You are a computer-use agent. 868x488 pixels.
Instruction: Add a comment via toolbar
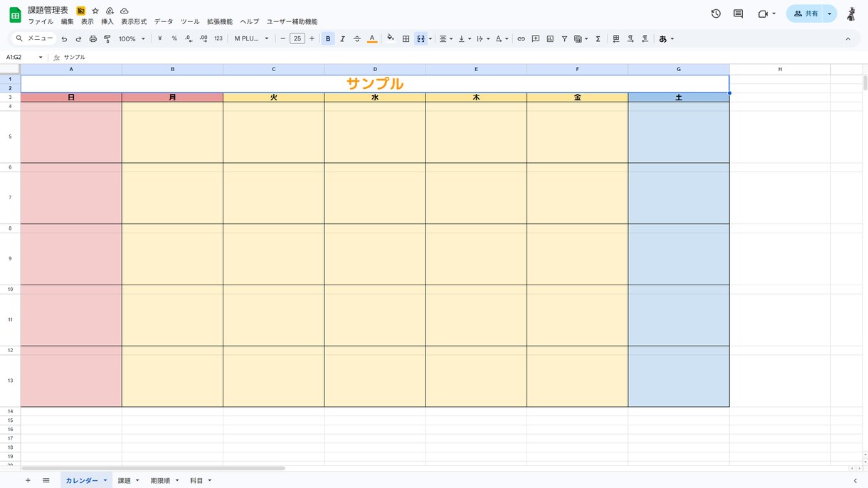coord(536,39)
